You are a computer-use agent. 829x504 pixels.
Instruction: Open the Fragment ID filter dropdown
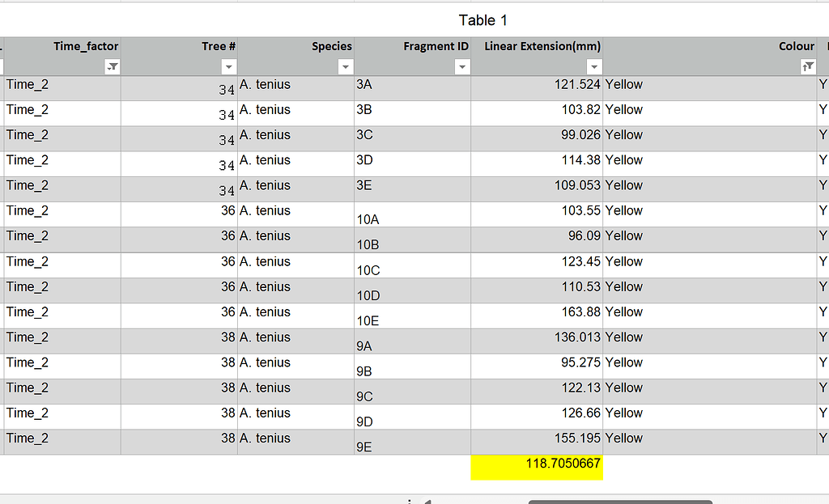pyautogui.click(x=462, y=66)
